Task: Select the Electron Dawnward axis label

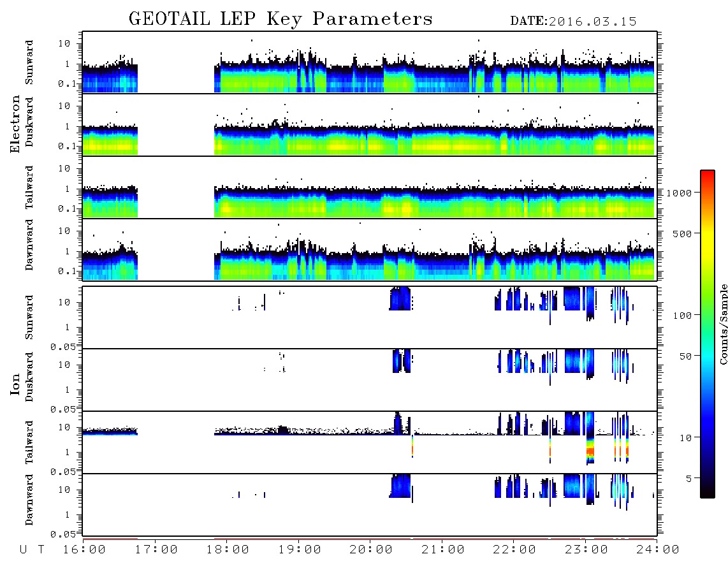Action: click(x=29, y=245)
